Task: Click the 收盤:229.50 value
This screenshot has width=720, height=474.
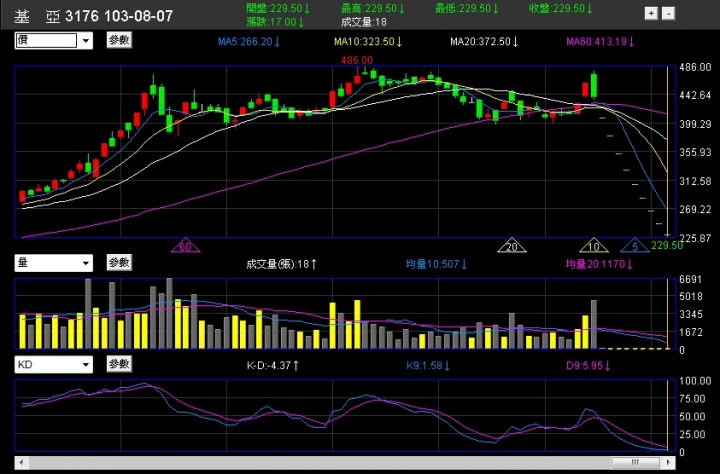Action: 561,8
